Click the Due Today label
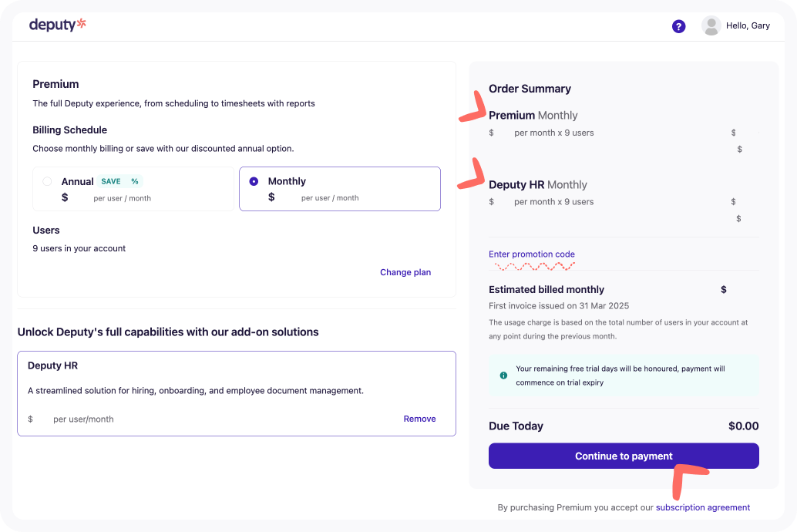The width and height of the screenshot is (797, 532). (x=516, y=426)
